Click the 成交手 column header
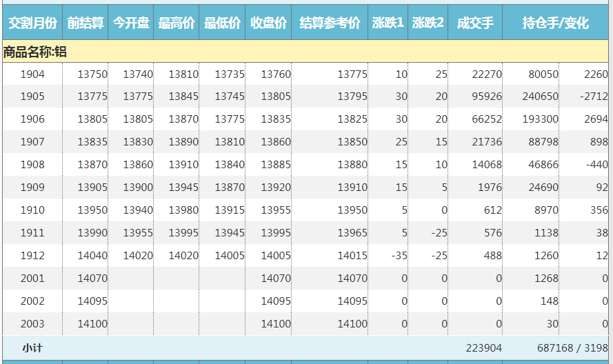Viewport: 613px width, 364px height. pos(475,23)
